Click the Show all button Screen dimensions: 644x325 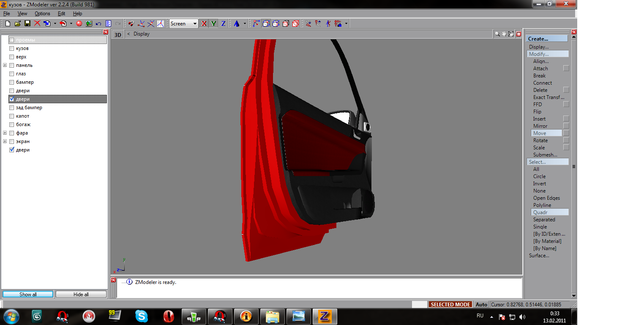point(28,295)
